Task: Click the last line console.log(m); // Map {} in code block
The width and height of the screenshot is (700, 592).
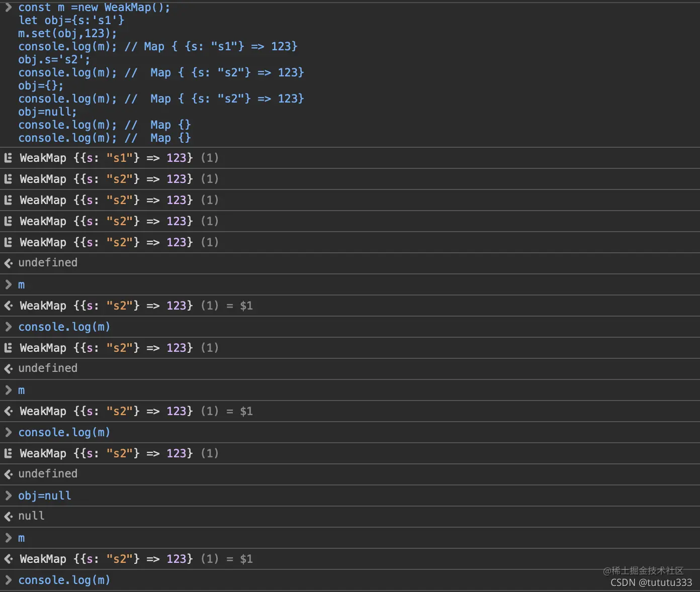Action: 105,138
